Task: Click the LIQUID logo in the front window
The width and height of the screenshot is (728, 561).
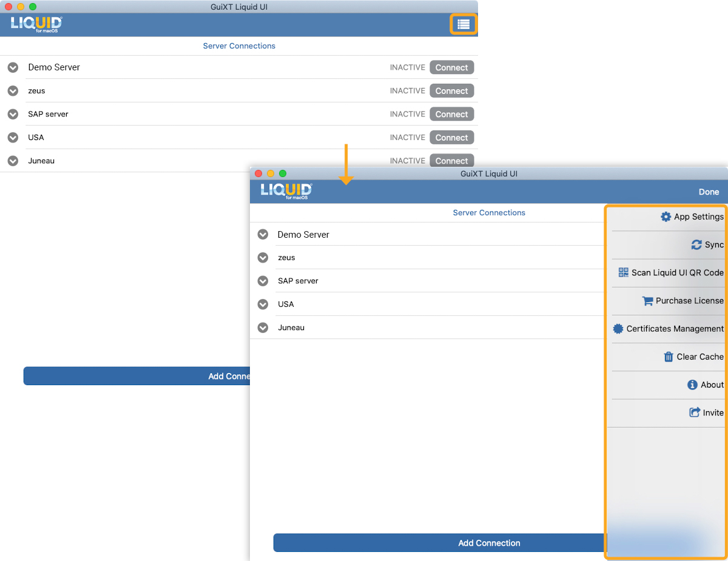Action: tap(286, 190)
